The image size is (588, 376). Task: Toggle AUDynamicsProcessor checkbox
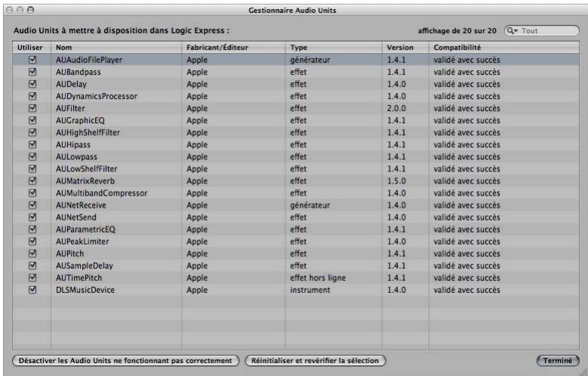(32, 96)
